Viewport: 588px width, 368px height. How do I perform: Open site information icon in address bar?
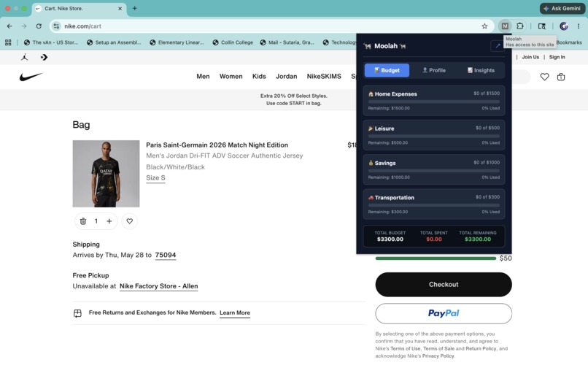pyautogui.click(x=56, y=26)
